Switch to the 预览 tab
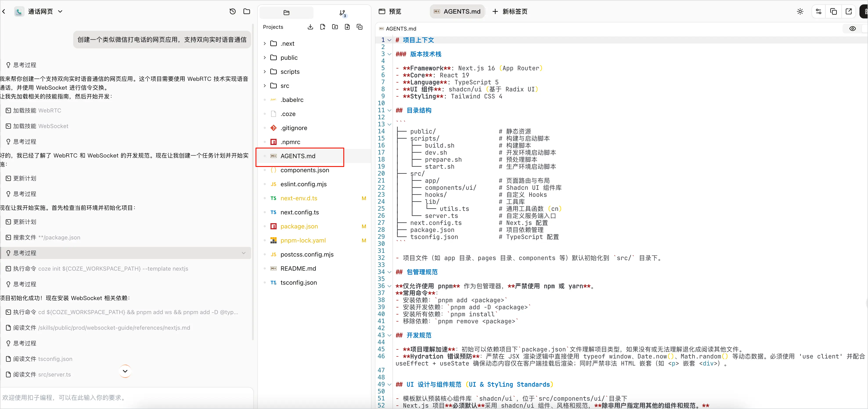The width and height of the screenshot is (868, 409). coord(390,11)
